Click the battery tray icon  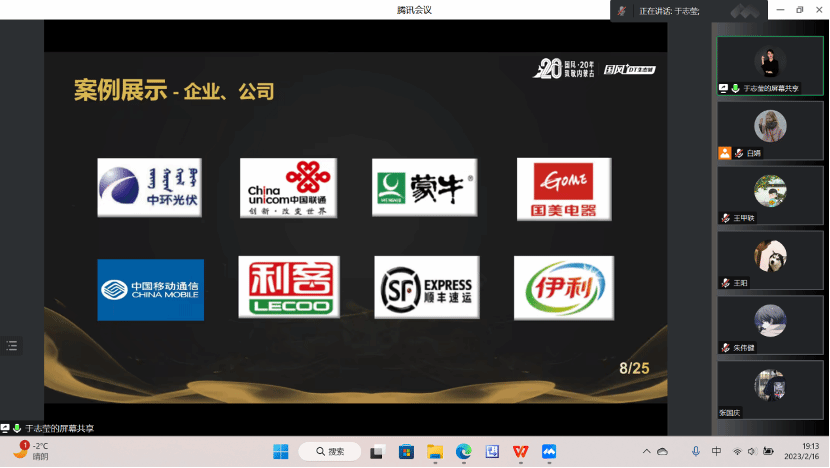tap(769, 452)
